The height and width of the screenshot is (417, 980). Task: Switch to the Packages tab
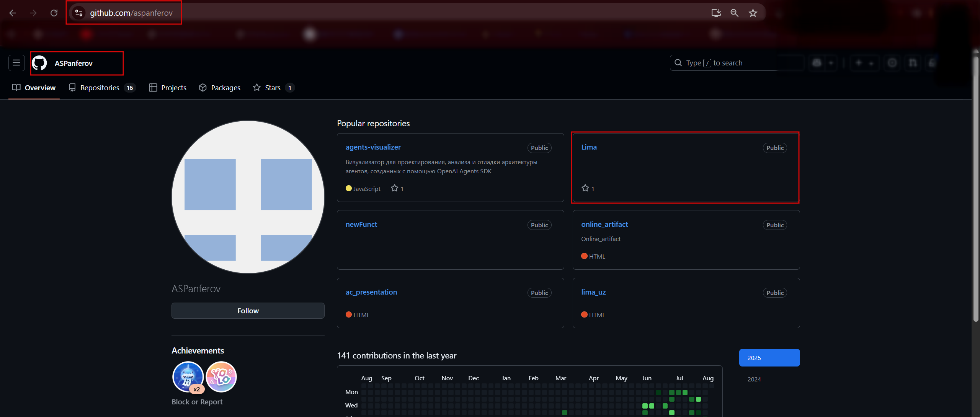220,88
